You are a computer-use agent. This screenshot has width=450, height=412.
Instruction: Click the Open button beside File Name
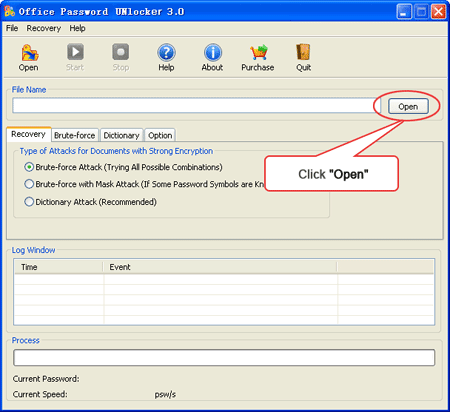pos(408,107)
